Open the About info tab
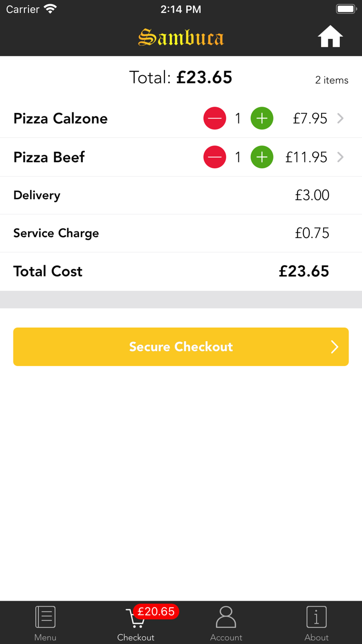The image size is (362, 644). [316, 623]
